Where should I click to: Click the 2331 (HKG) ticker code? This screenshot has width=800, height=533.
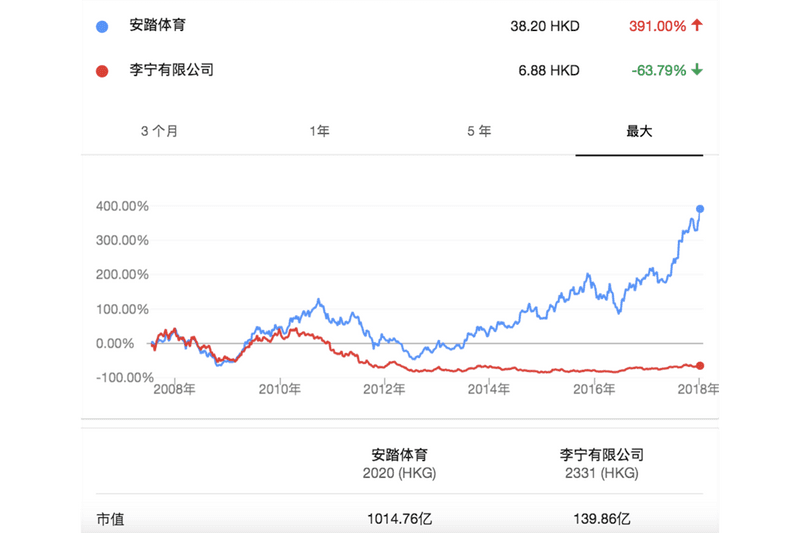(602, 474)
